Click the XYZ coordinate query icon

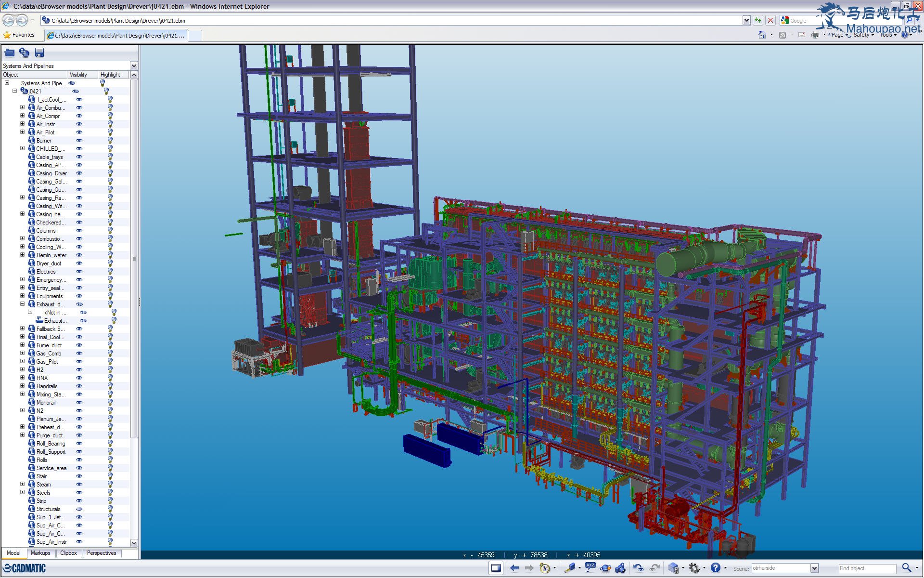pos(590,567)
